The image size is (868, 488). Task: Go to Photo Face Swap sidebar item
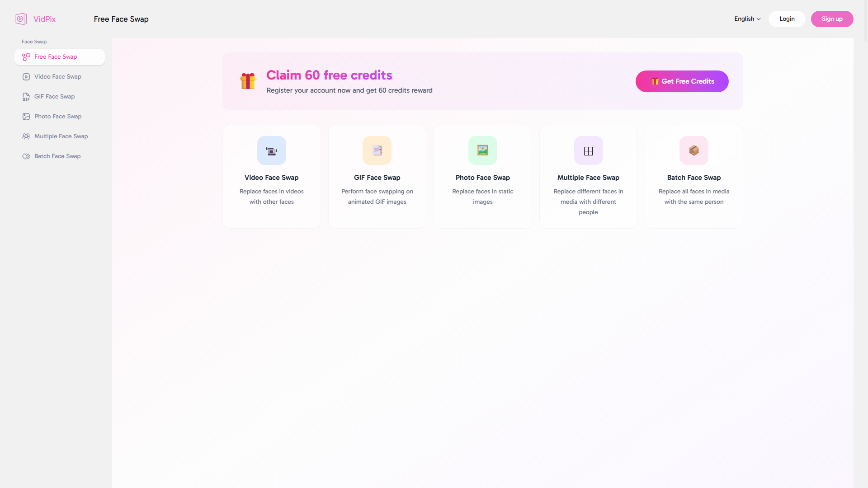click(x=58, y=117)
